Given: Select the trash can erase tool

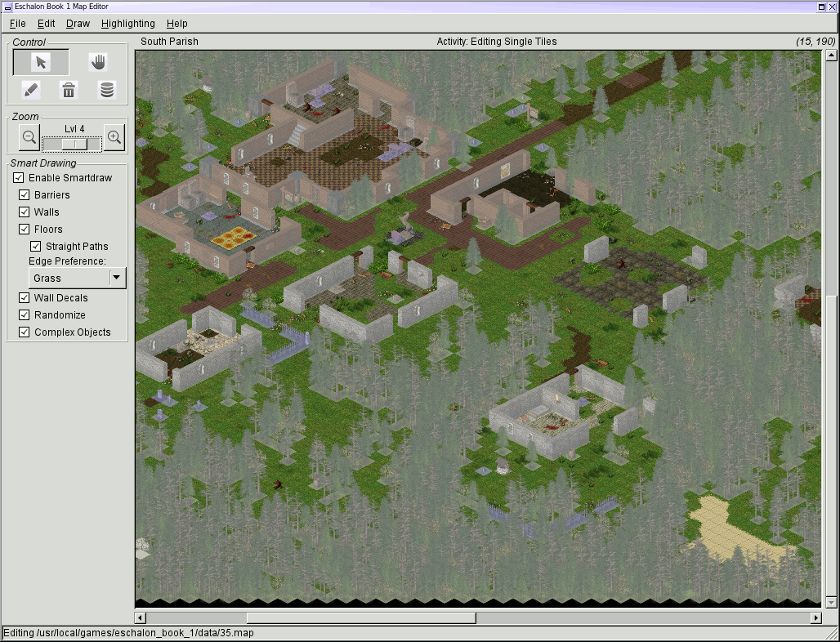Looking at the screenshot, I should 69,90.
